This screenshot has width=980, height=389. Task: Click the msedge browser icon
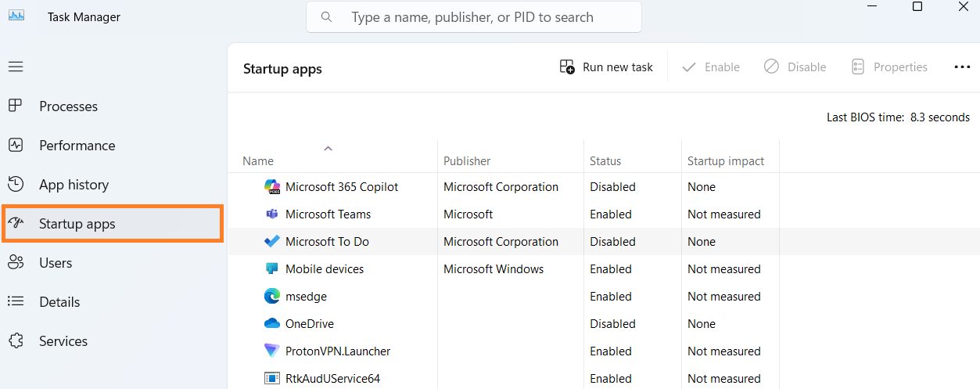(x=272, y=297)
